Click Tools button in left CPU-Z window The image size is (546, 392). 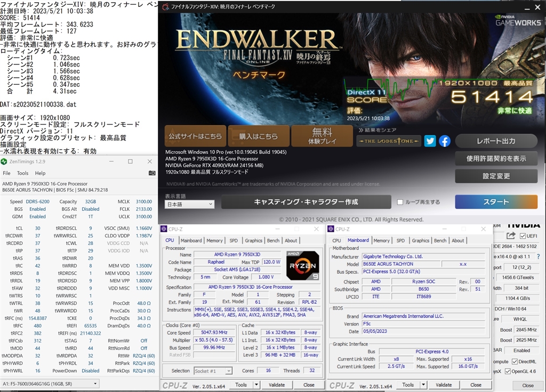pyautogui.click(x=241, y=385)
